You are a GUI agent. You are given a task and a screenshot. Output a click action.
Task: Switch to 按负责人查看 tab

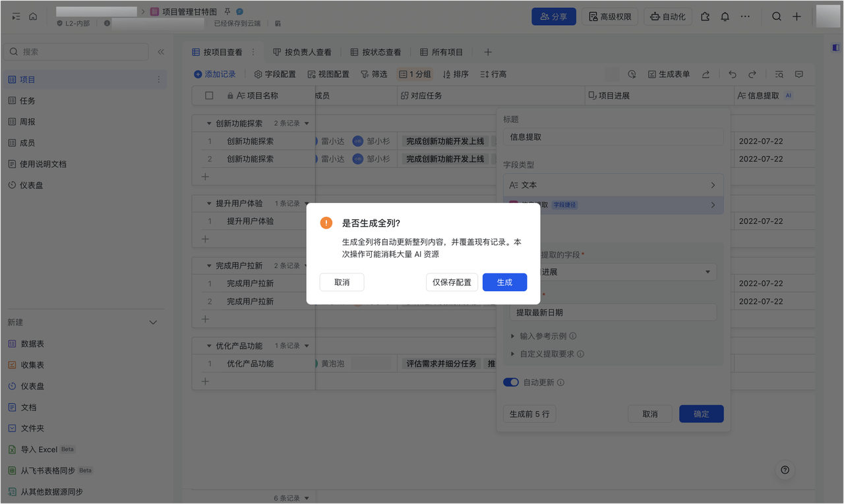tap(302, 52)
